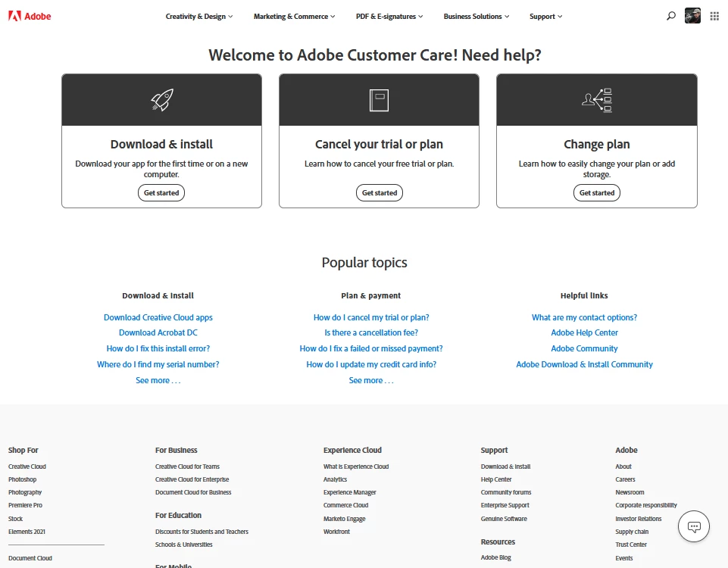Open How do I fix this install error
Viewport: 728px width, 568px height.
(x=158, y=348)
